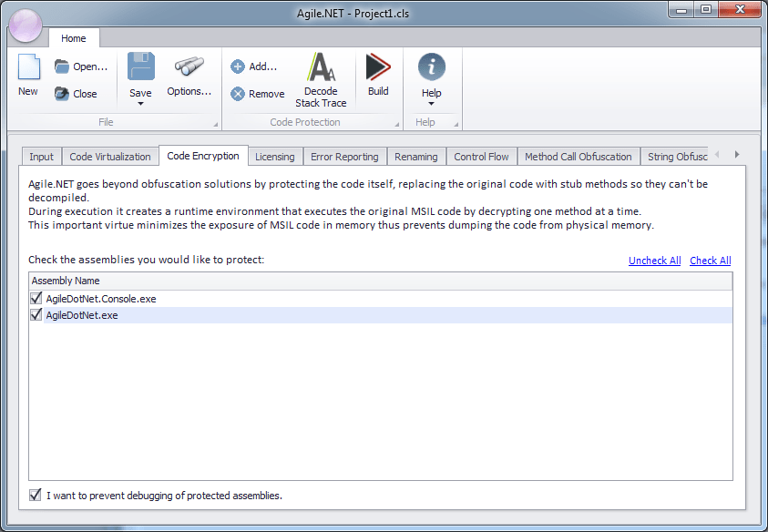This screenshot has height=532, width=768.
Task: Start the Build process
Action: (x=378, y=75)
